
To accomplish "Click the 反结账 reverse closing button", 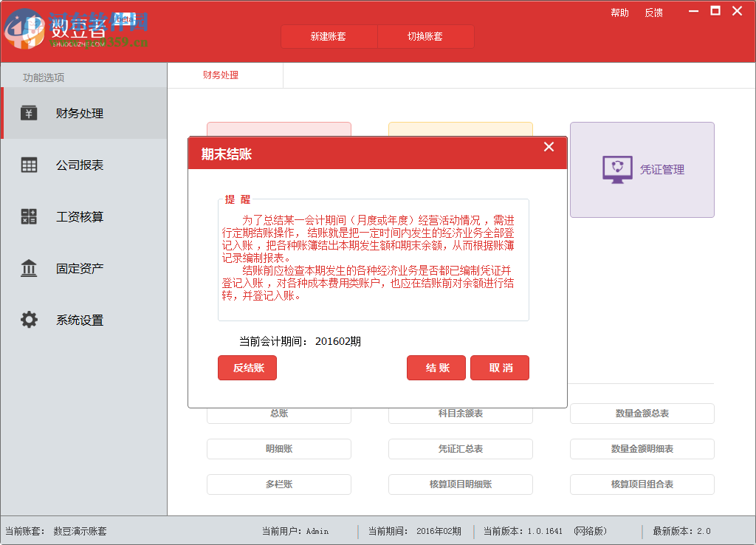I will pyautogui.click(x=247, y=368).
